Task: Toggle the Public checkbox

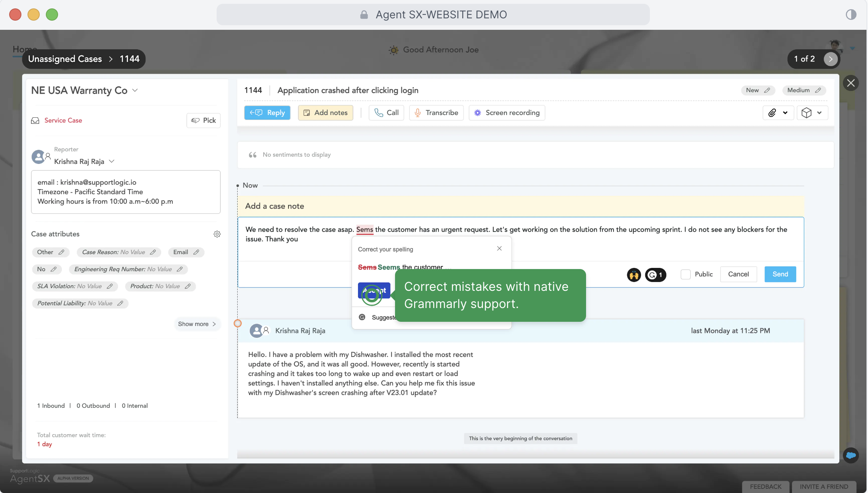Action: click(x=686, y=274)
